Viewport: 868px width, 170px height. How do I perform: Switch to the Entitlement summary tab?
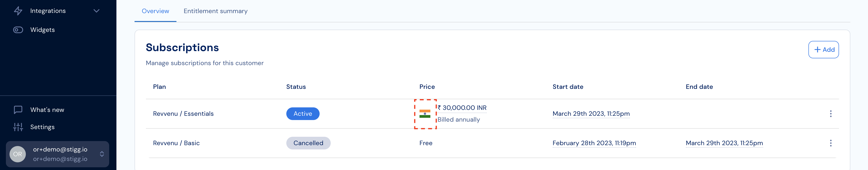[215, 11]
